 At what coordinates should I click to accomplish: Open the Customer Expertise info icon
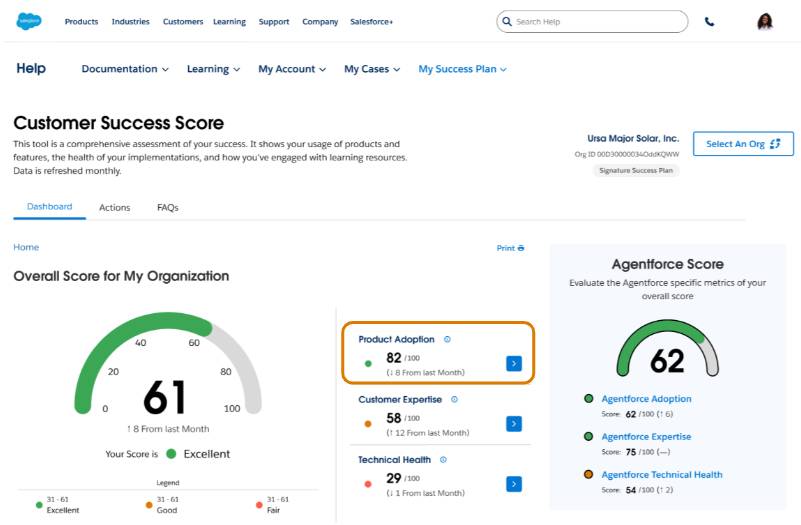(x=454, y=399)
